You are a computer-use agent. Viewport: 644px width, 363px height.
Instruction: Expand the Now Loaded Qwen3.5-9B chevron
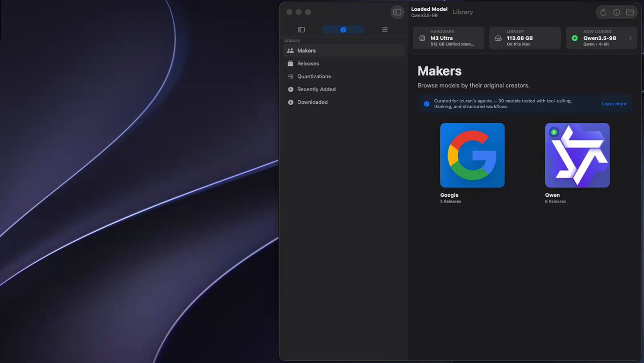pos(630,38)
